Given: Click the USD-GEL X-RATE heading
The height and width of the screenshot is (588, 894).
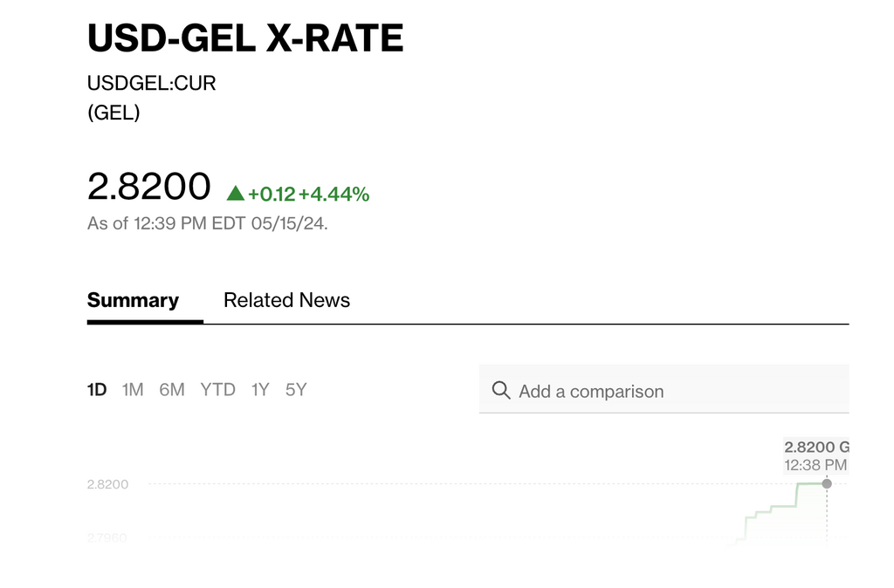Looking at the screenshot, I should [245, 38].
